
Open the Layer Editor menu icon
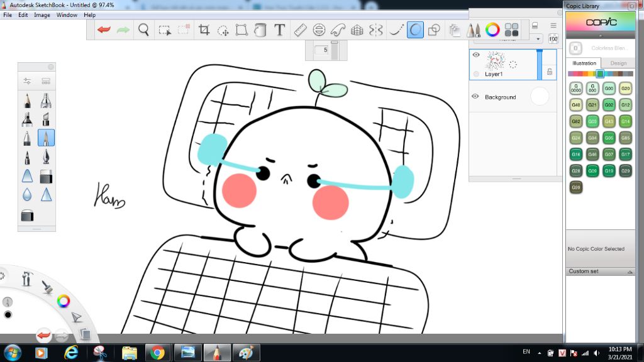pos(553,25)
